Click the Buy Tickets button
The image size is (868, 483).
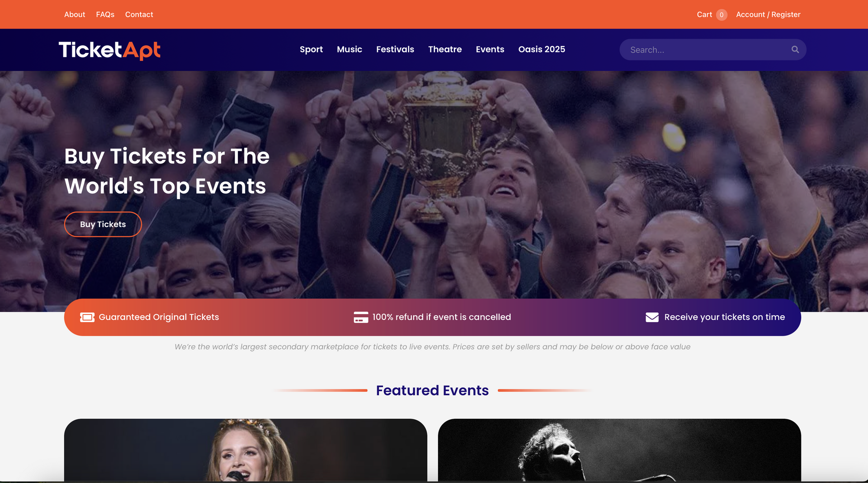[x=103, y=224]
